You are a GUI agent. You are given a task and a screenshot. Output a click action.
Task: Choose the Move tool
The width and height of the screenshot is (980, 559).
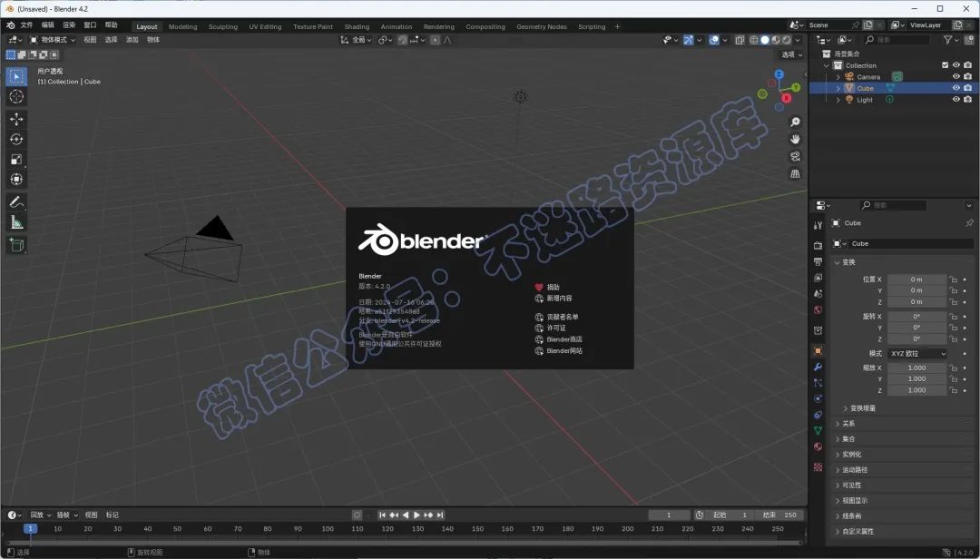click(16, 119)
